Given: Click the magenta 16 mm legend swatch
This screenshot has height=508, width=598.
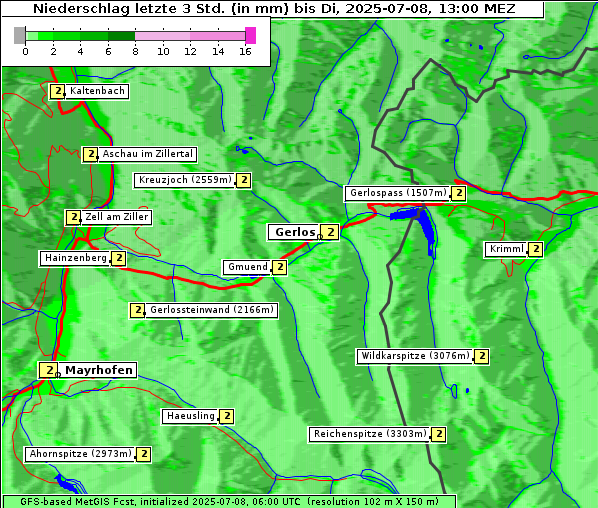Looking at the screenshot, I should (x=251, y=35).
